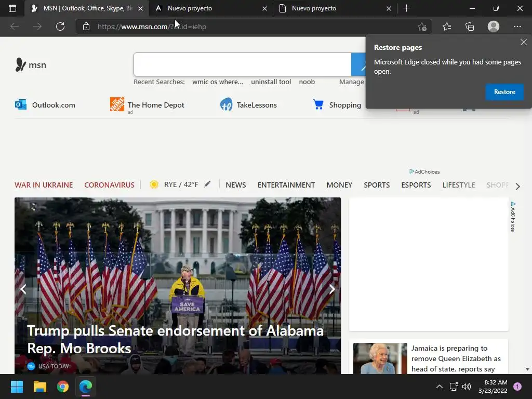Open Outlook.com shortcut
The height and width of the screenshot is (399, 532).
[45, 105]
